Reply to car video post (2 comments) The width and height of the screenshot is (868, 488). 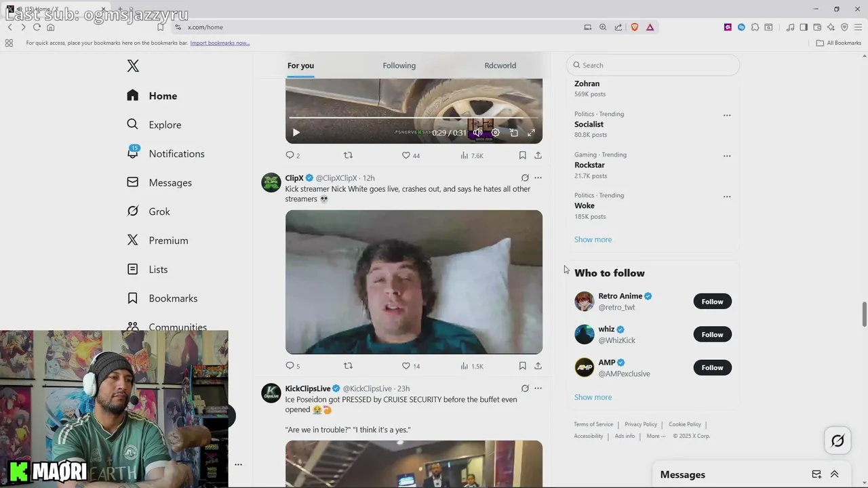click(x=292, y=155)
